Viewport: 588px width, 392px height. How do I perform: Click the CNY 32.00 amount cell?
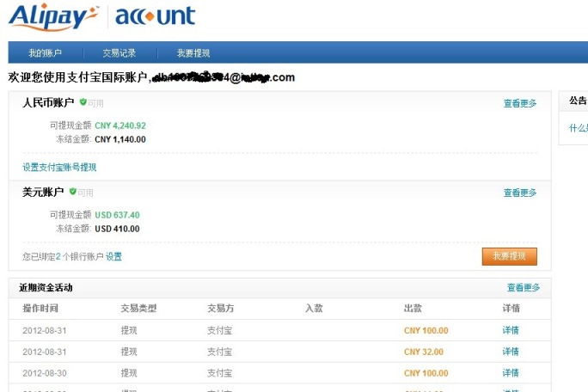click(423, 352)
